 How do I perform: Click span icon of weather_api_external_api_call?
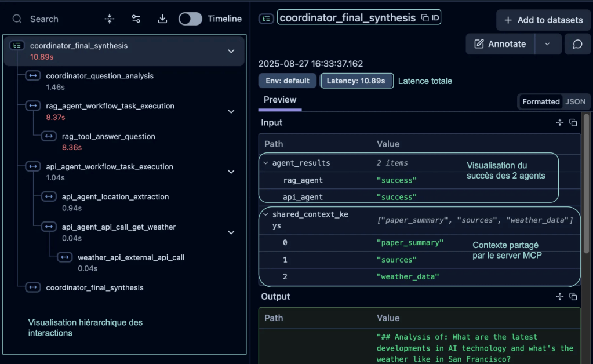65,257
